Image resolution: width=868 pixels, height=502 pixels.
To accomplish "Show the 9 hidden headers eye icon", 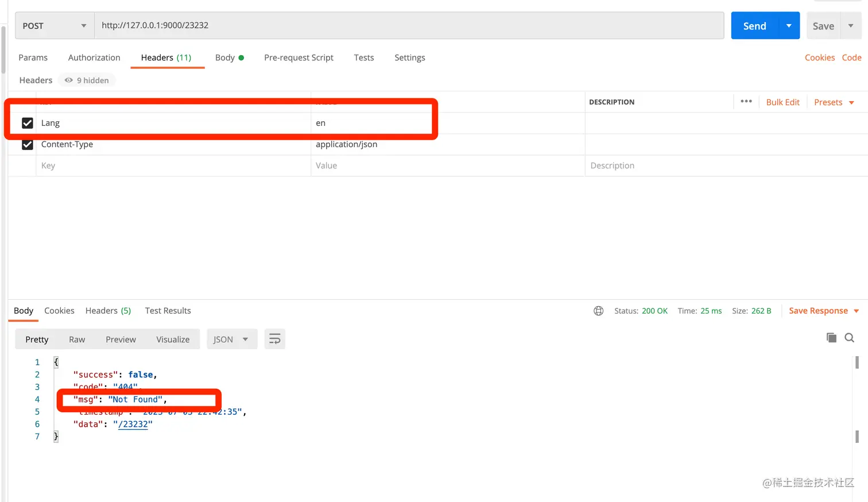I will [x=69, y=80].
